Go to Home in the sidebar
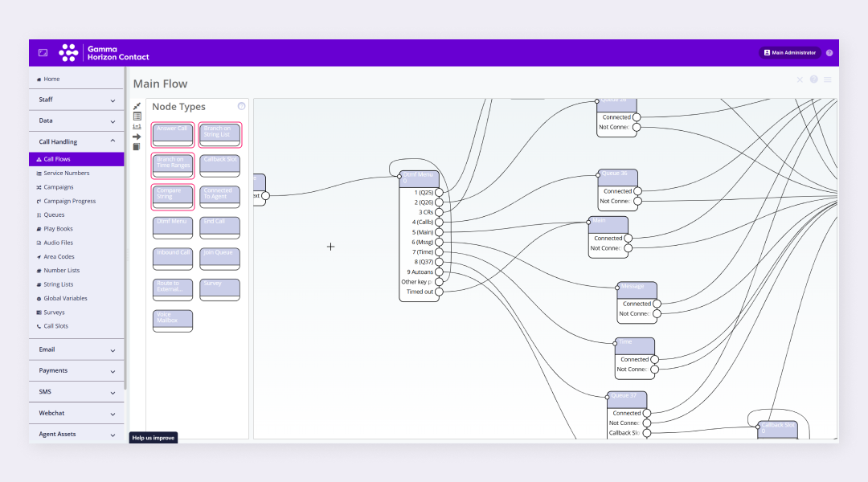The height and width of the screenshot is (482, 868). pyautogui.click(x=76, y=80)
